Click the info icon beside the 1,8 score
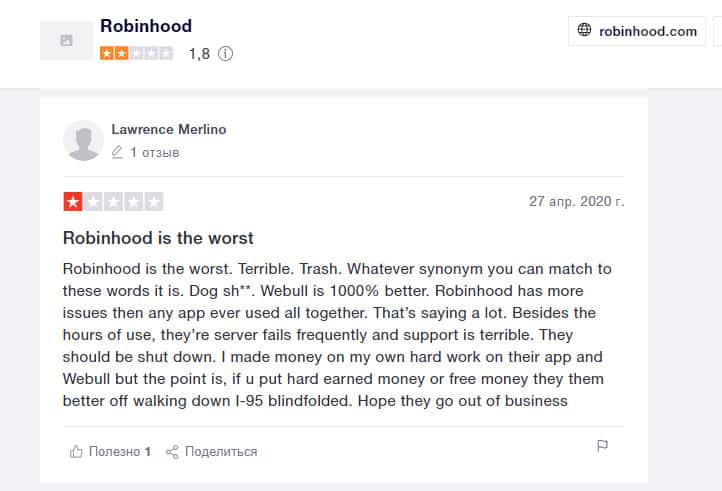 click(225, 54)
